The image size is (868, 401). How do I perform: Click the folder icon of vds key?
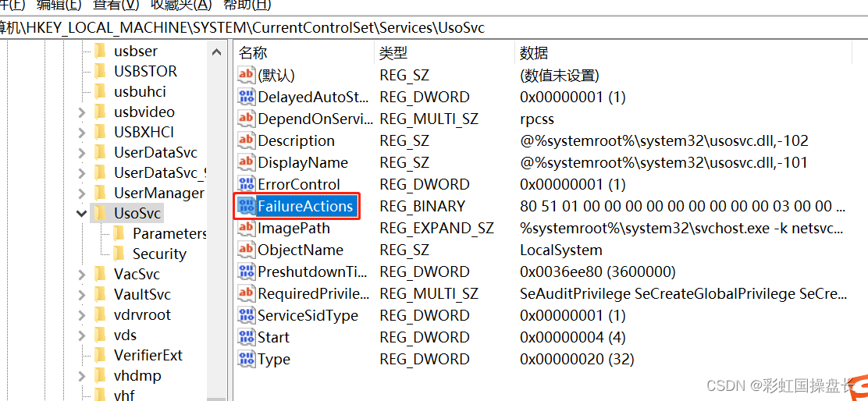point(100,335)
